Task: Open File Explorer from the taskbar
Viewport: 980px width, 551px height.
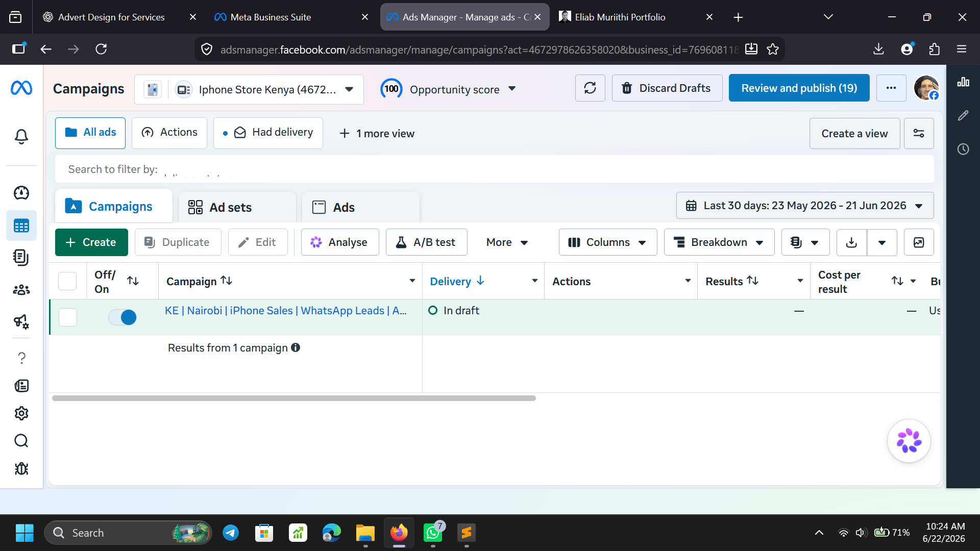Action: 365,533
